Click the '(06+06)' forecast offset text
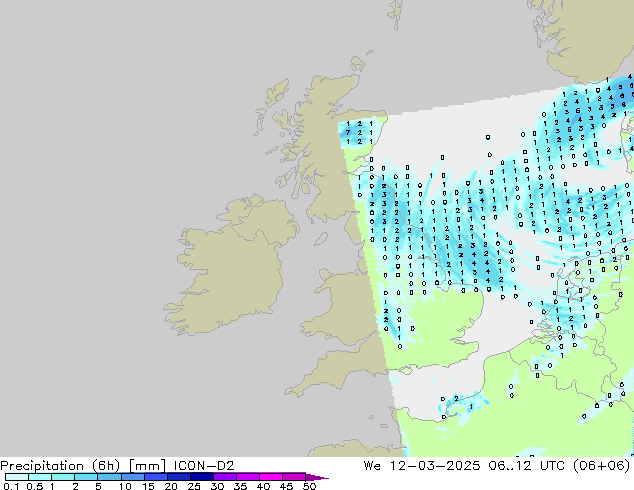 point(601,466)
